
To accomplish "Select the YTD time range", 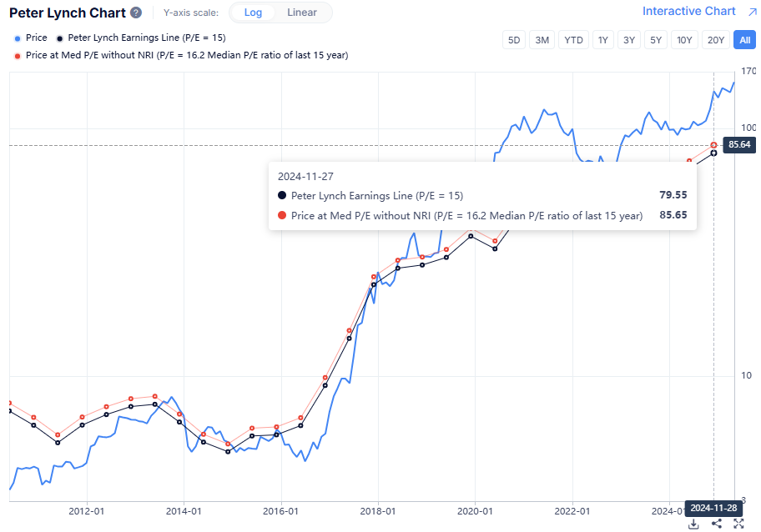I will click(x=573, y=40).
